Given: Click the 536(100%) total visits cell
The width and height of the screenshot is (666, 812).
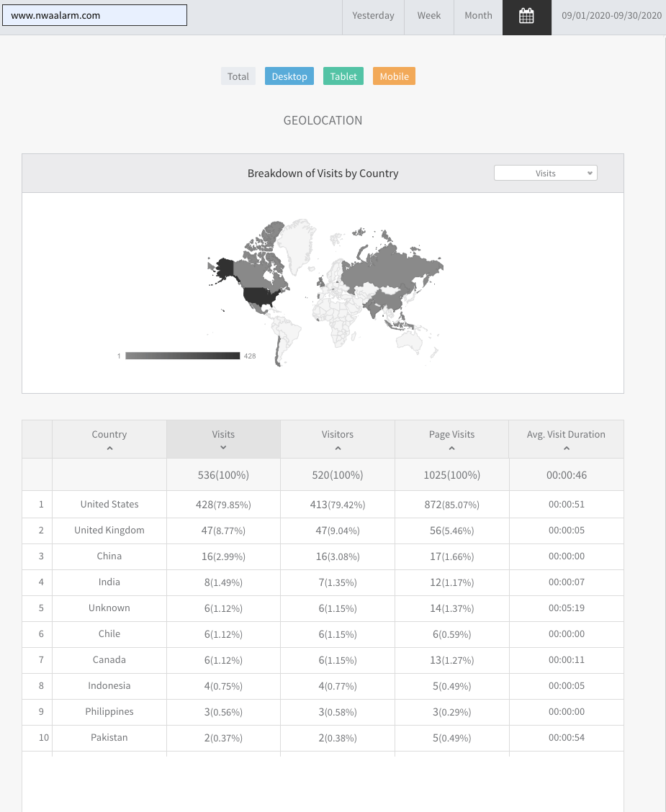Looking at the screenshot, I should 223,475.
